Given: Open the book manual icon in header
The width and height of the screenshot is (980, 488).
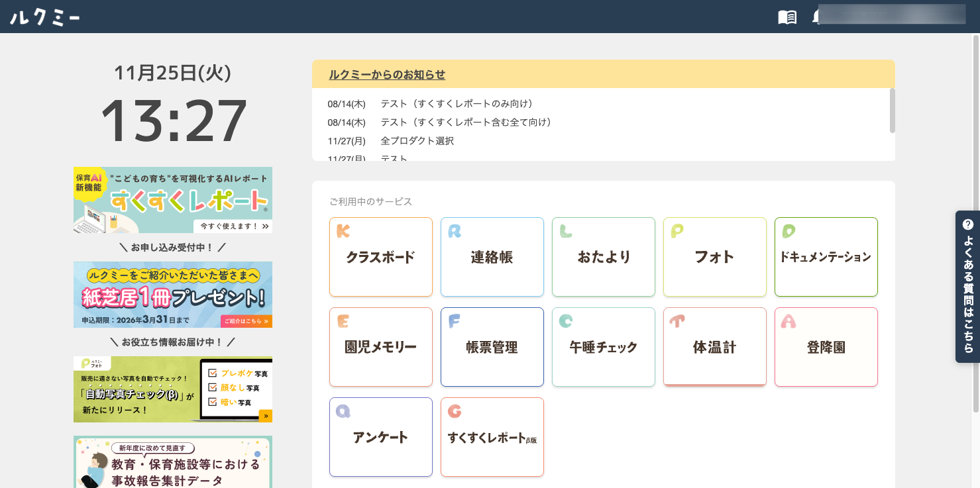Looking at the screenshot, I should pos(787,17).
